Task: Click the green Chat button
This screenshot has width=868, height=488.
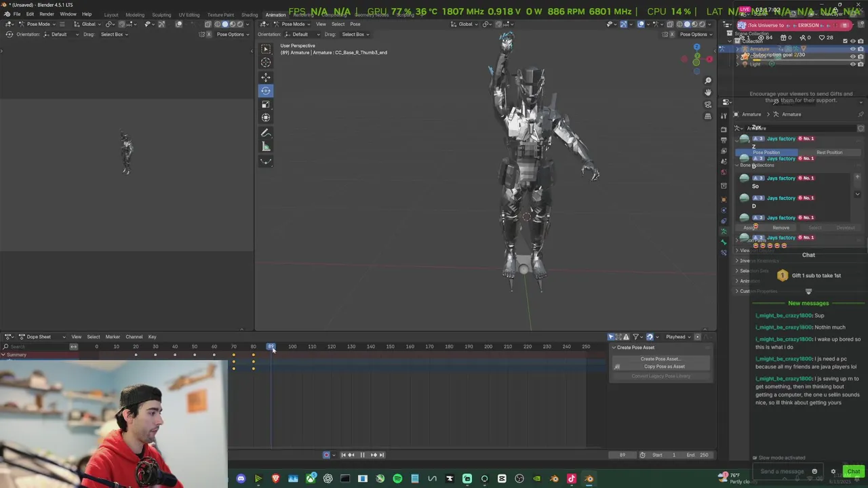Action: tap(854, 472)
